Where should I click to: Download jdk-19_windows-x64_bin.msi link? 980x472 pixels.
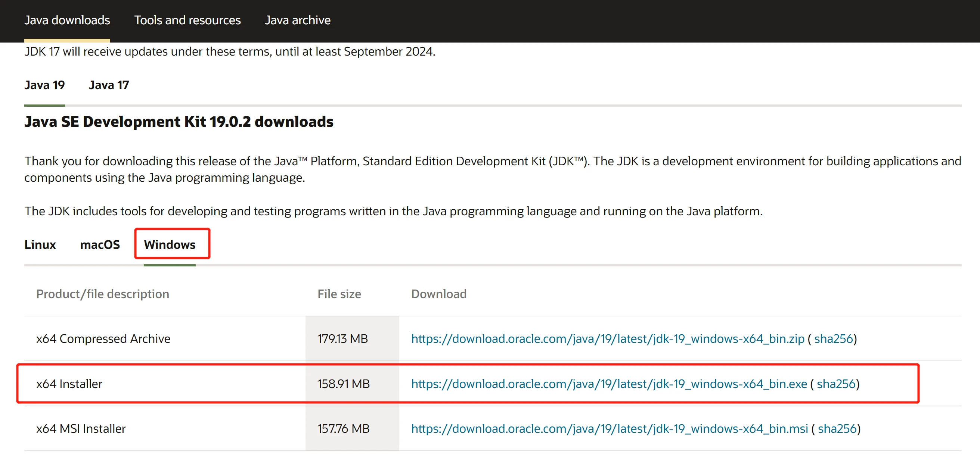[x=610, y=429]
